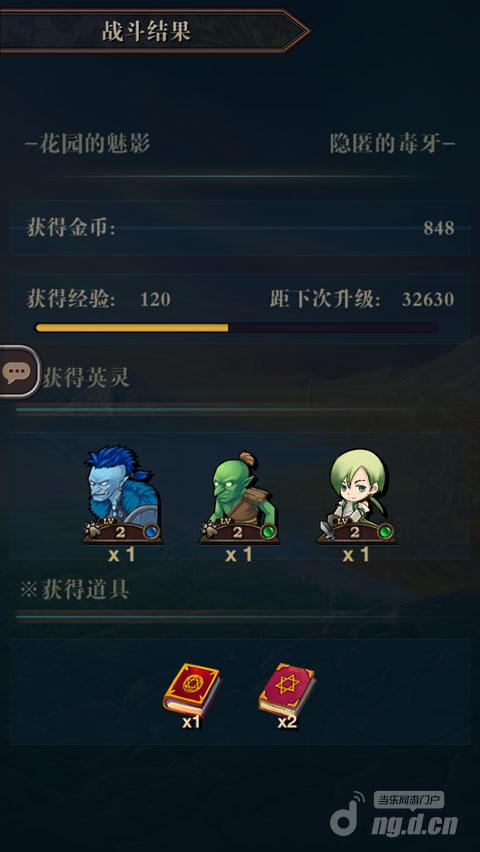
Task: Select the blue troll hero portrait
Action: click(x=122, y=494)
